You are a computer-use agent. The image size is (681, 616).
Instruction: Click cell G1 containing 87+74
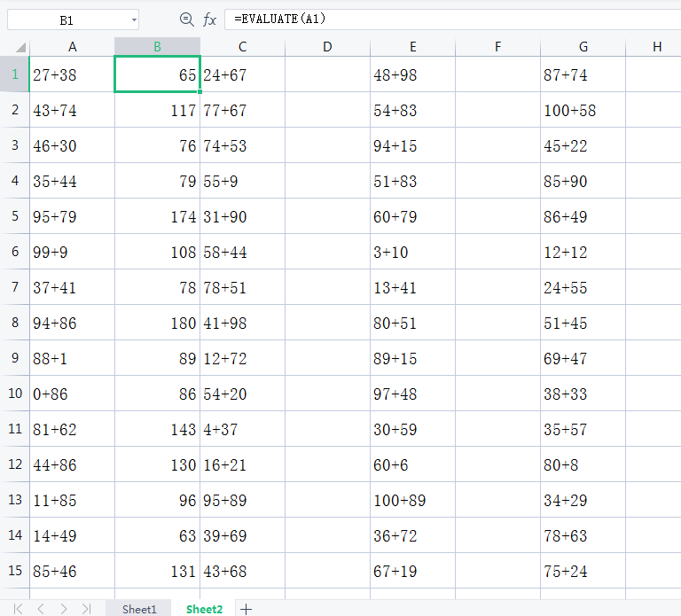pyautogui.click(x=583, y=74)
